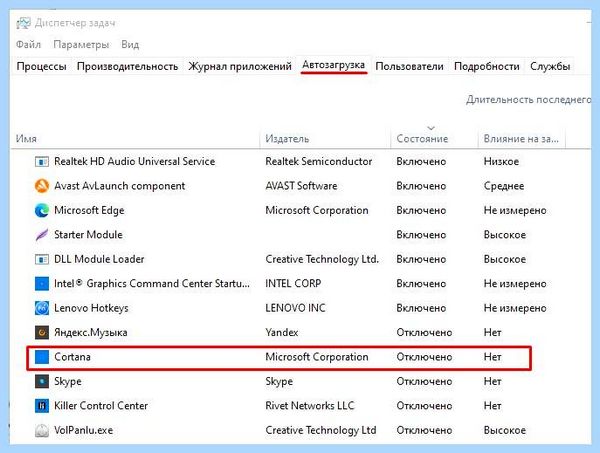Click the DLL Module Loader icon
Image resolution: width=600 pixels, height=453 pixels.
[x=42, y=259]
